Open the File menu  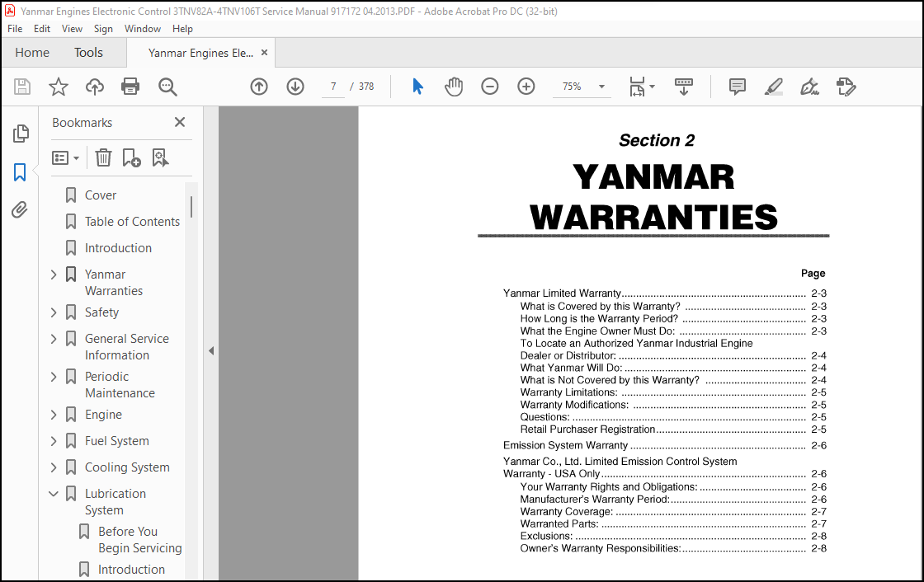tap(15, 29)
